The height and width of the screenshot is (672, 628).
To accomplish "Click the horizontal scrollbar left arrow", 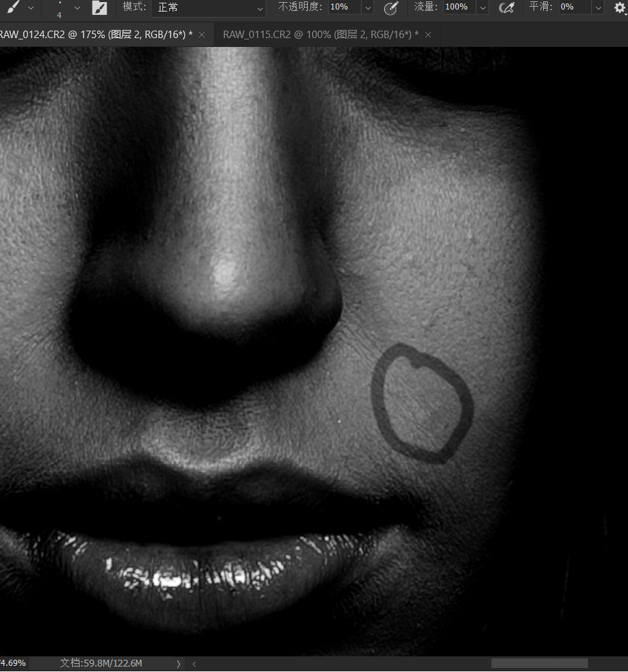I will tap(194, 664).
